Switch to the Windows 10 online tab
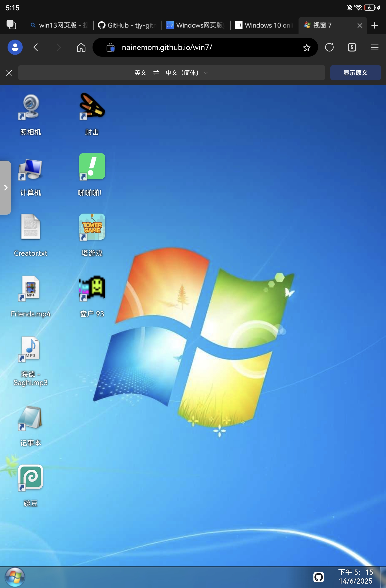Screen dimensions: 386x588 (264, 25)
